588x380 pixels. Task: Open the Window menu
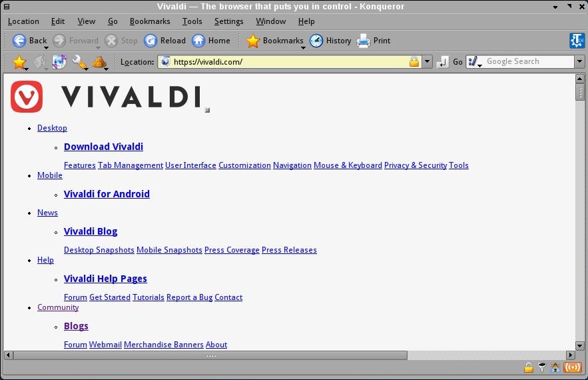[x=271, y=21]
